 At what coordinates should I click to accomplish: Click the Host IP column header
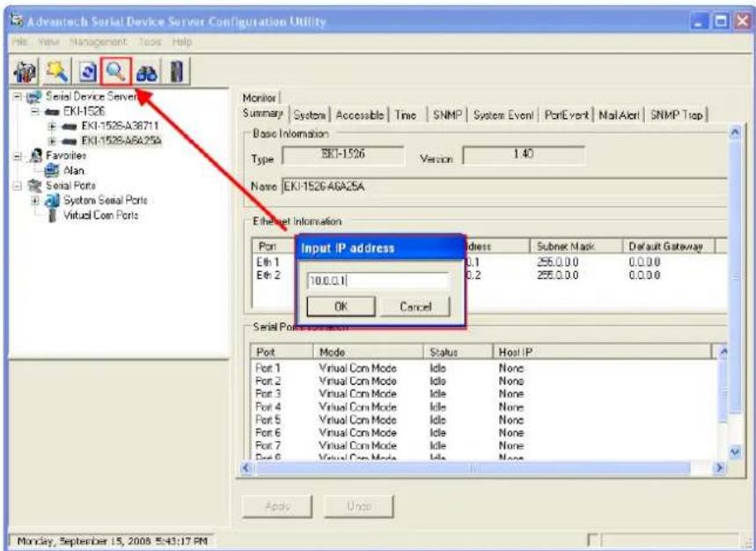[x=602, y=352]
